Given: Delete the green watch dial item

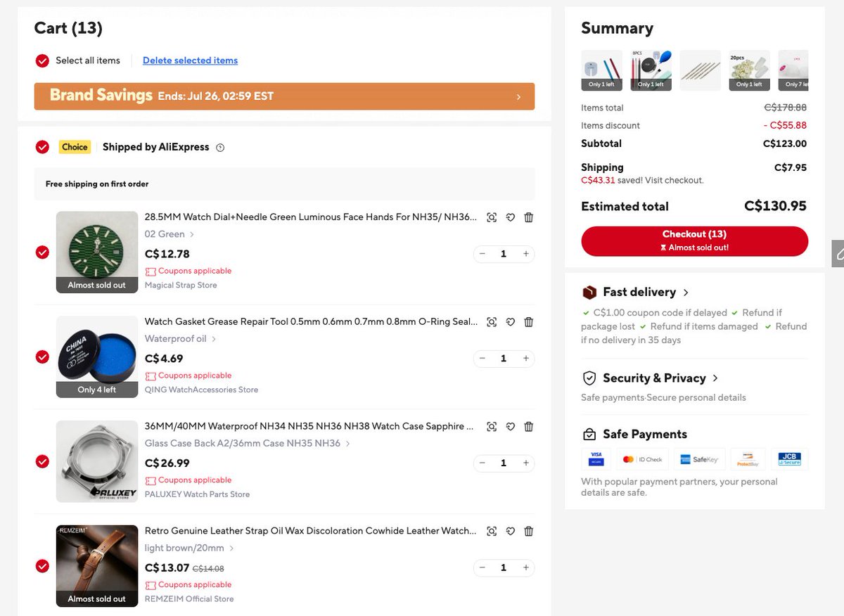Looking at the screenshot, I should pyautogui.click(x=529, y=217).
